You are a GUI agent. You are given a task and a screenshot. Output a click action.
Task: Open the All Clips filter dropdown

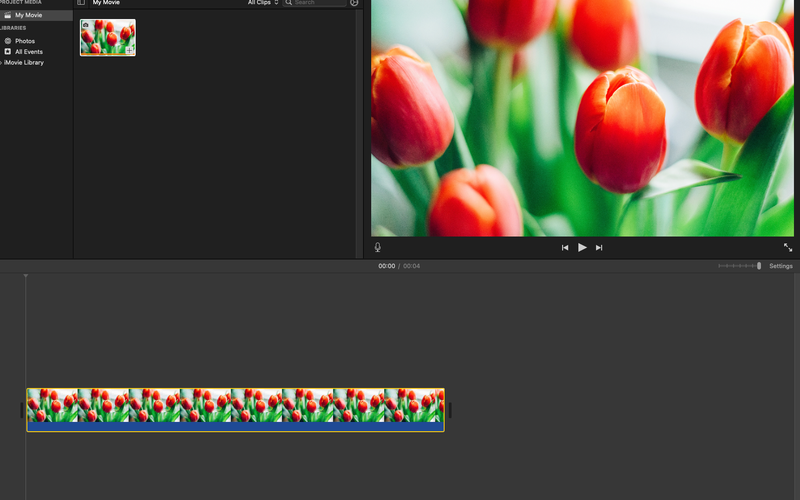(263, 3)
